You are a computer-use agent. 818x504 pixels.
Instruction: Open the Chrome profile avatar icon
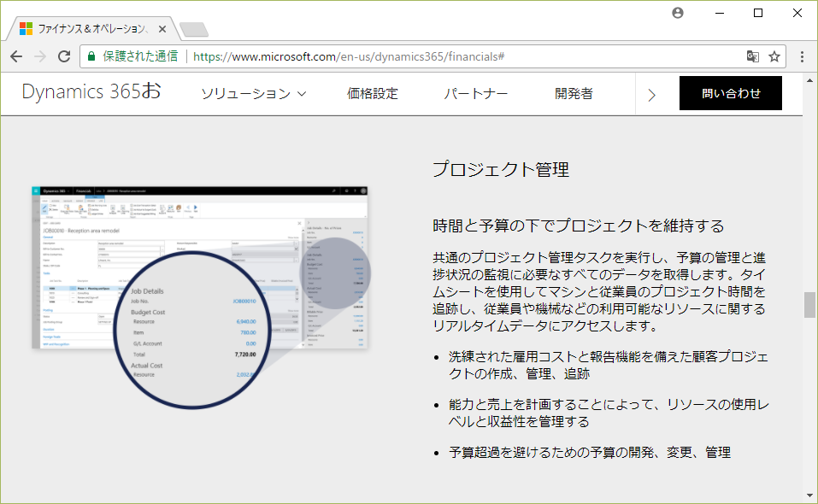click(x=678, y=13)
